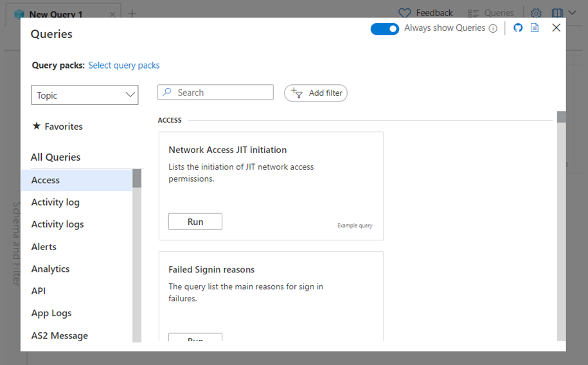Click the Add filter button
Screen dimensions: 588x365
(x=316, y=93)
